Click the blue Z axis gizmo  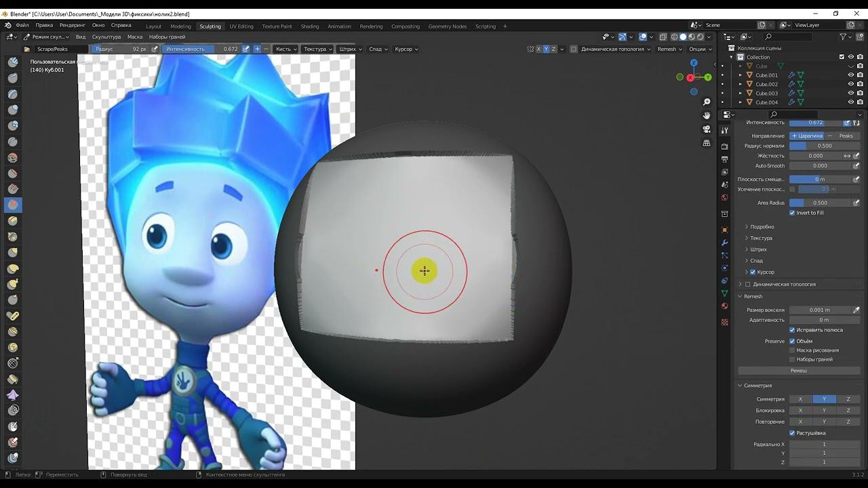pyautogui.click(x=693, y=62)
